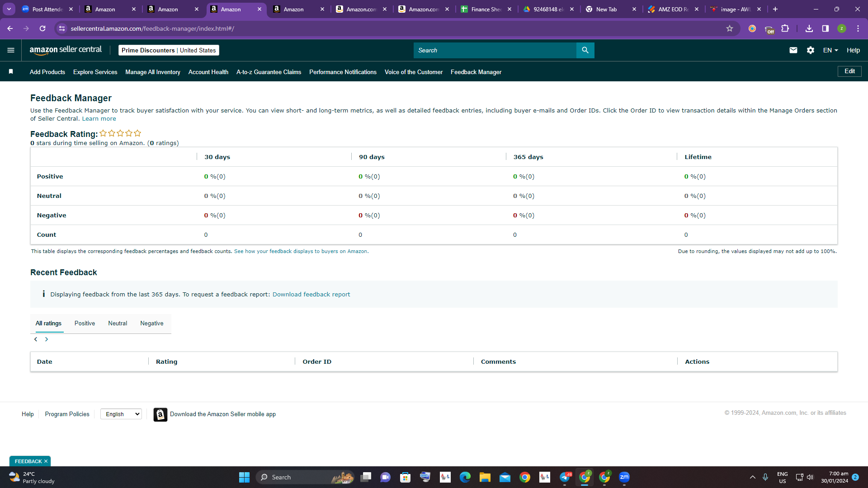Click the footer Help link
The width and height of the screenshot is (868, 488).
pos(28,414)
